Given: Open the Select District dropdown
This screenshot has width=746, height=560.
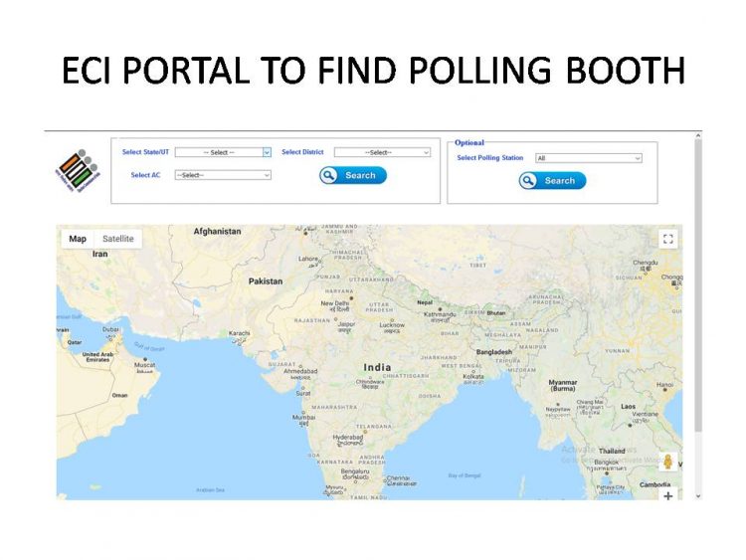Looking at the screenshot, I should point(383,152).
